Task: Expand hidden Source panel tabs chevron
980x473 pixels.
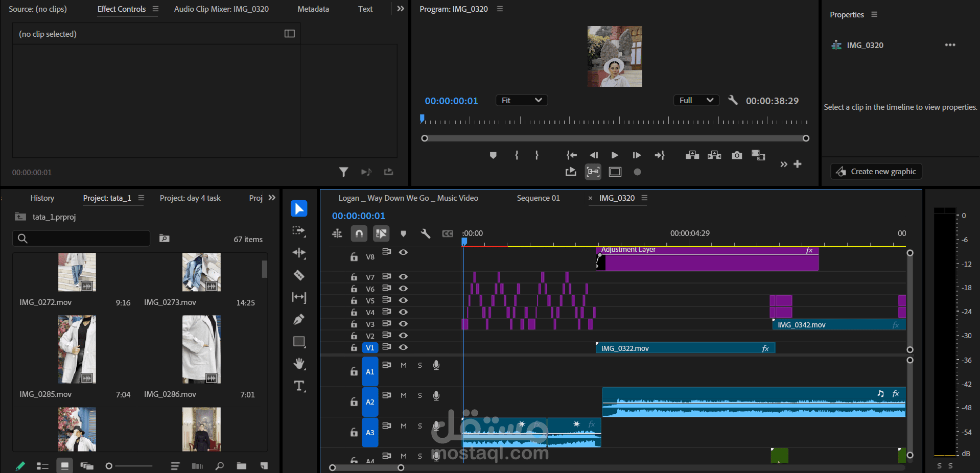Action: [401, 9]
